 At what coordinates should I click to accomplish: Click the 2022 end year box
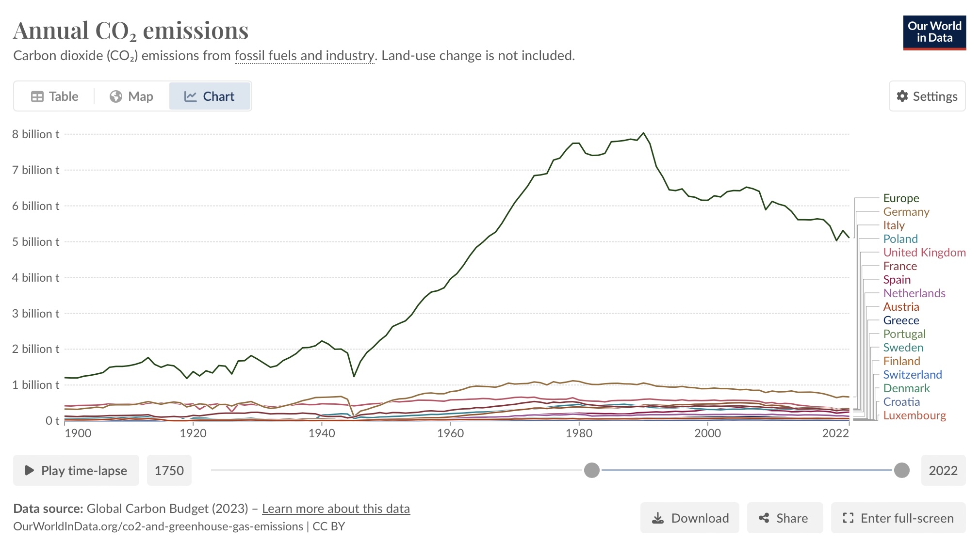[943, 470]
